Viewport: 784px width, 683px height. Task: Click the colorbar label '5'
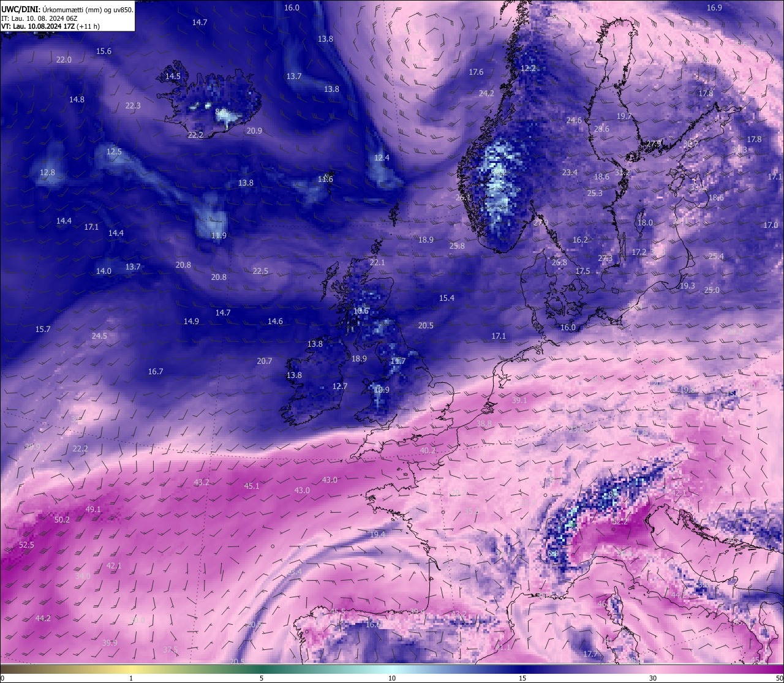[x=262, y=678]
